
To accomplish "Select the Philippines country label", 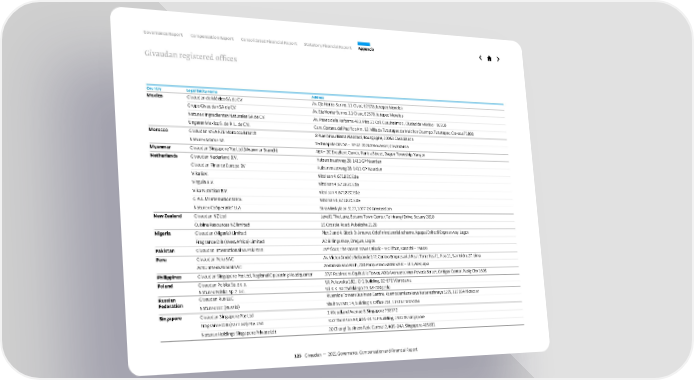I will click(x=169, y=277).
